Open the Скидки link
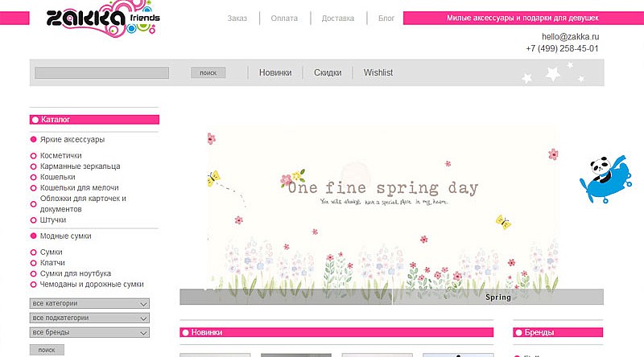This screenshot has height=357, width=644. pos(328,72)
